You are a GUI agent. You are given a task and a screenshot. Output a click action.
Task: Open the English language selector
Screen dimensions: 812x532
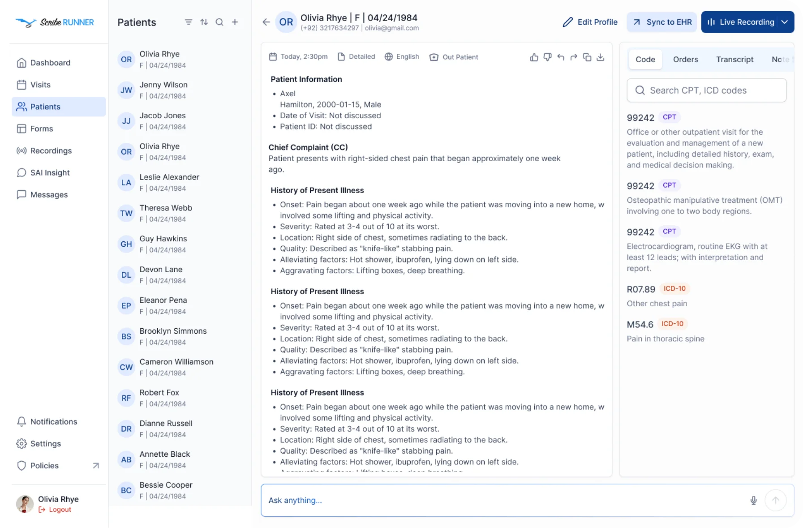402,57
